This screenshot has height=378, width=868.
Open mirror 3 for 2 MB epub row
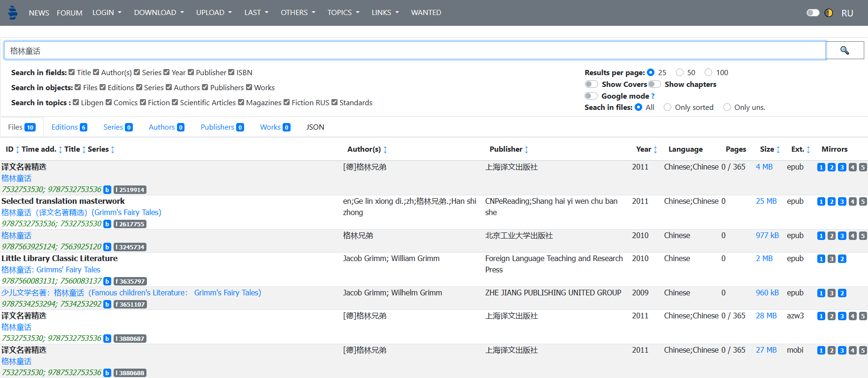[831, 259]
